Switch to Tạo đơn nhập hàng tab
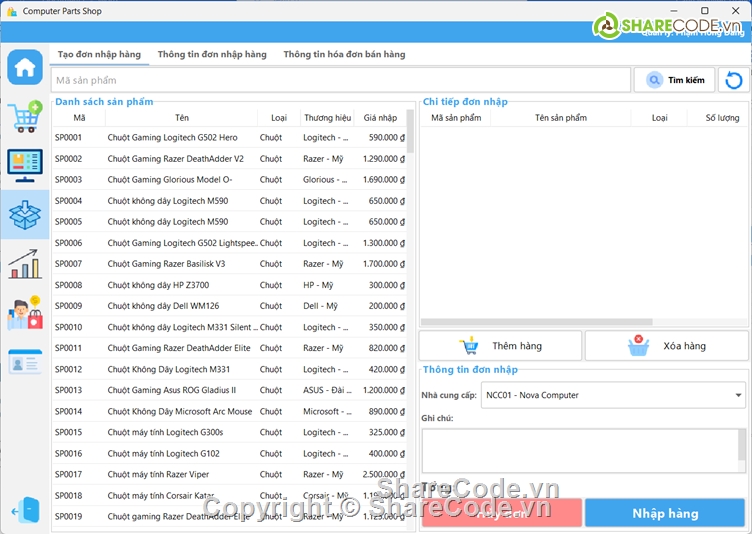This screenshot has width=752, height=534. click(x=99, y=54)
